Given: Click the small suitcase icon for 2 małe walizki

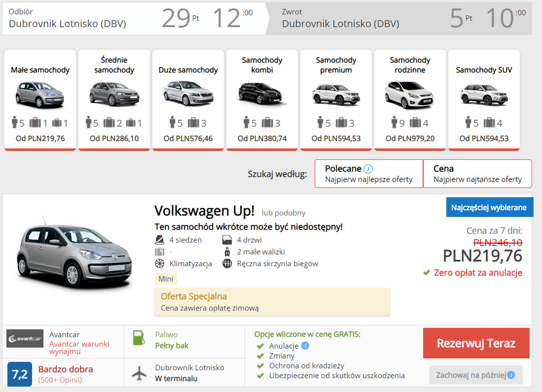Looking at the screenshot, I should tap(227, 252).
